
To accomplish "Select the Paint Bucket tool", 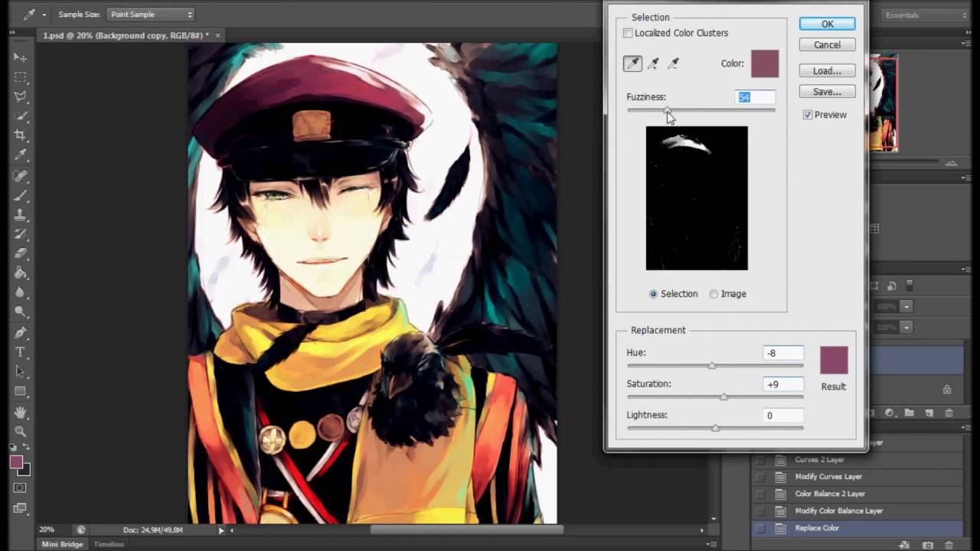I will pyautogui.click(x=21, y=273).
